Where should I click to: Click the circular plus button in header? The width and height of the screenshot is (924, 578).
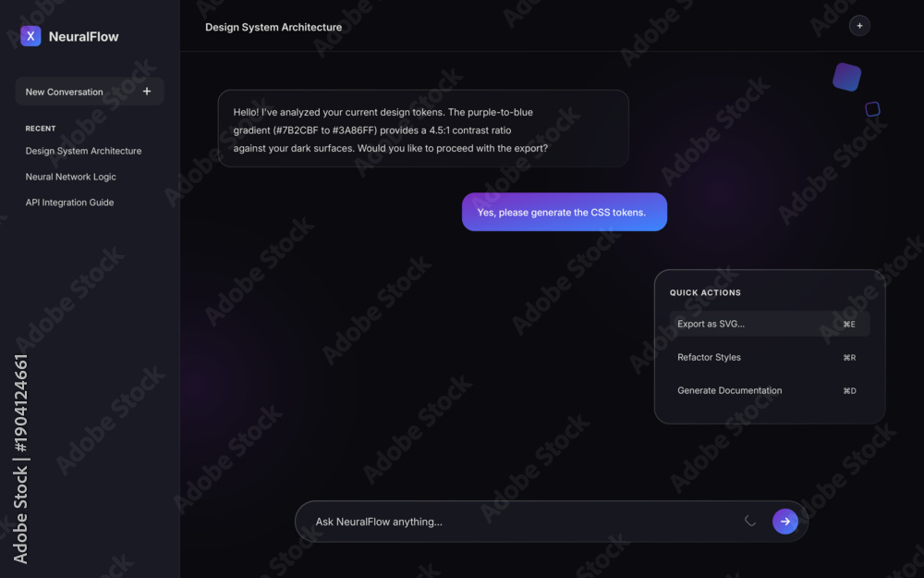(859, 26)
